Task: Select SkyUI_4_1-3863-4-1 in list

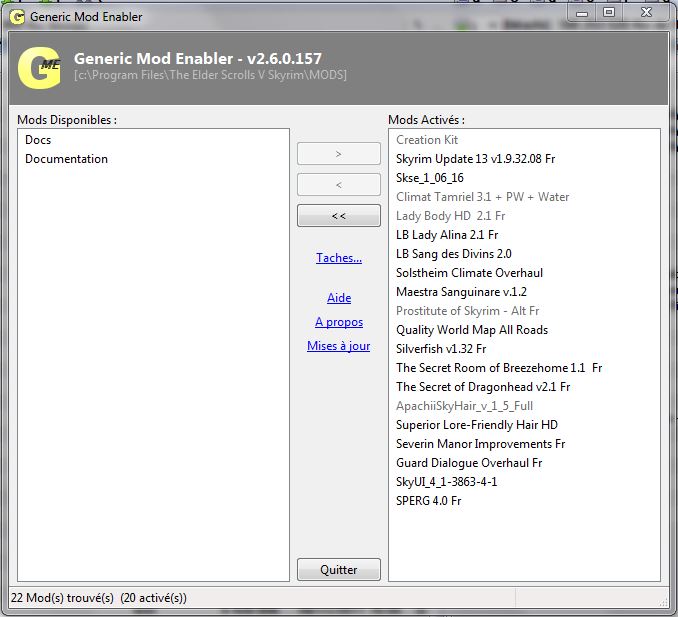Action: pos(446,482)
